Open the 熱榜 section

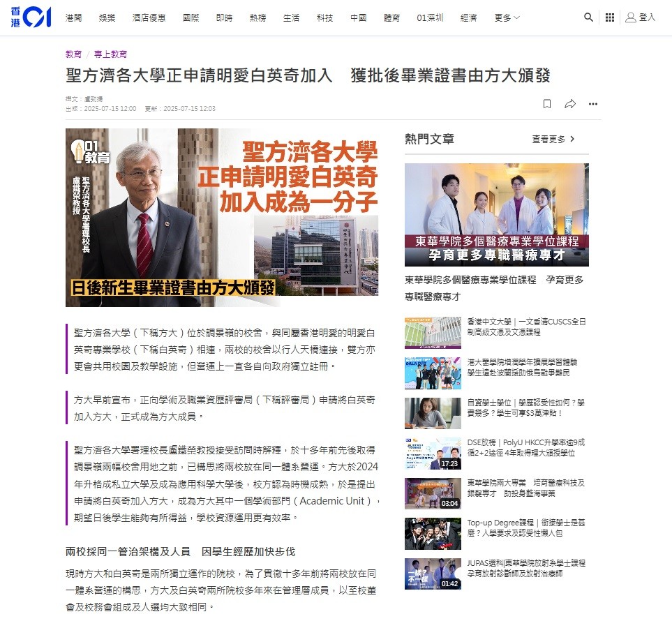[257, 17]
